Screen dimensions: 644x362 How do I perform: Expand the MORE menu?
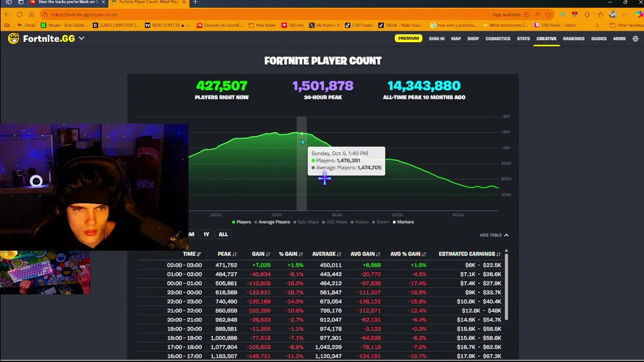[619, 39]
